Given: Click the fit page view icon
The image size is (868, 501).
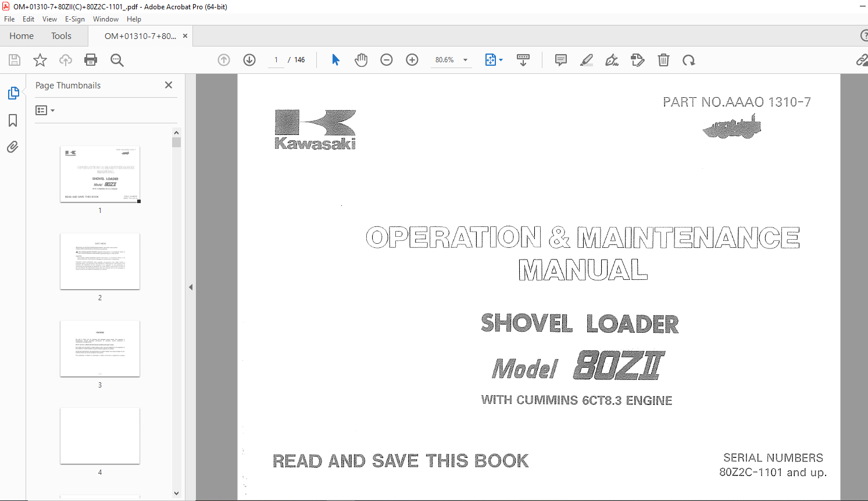Looking at the screenshot, I should [x=491, y=60].
